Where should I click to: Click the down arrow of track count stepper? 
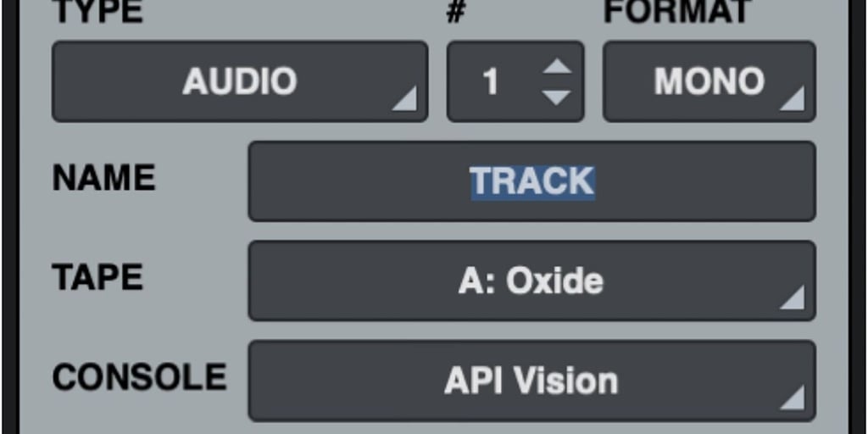[x=556, y=97]
